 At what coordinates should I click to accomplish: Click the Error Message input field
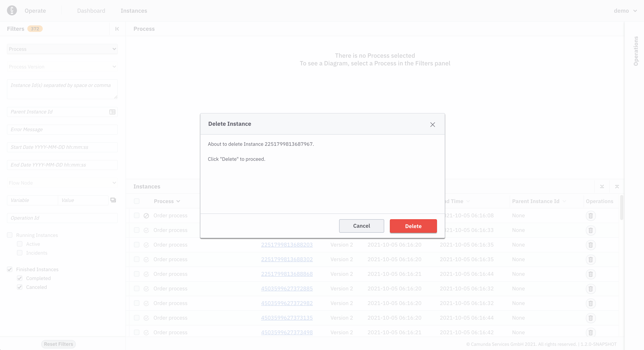(62, 129)
